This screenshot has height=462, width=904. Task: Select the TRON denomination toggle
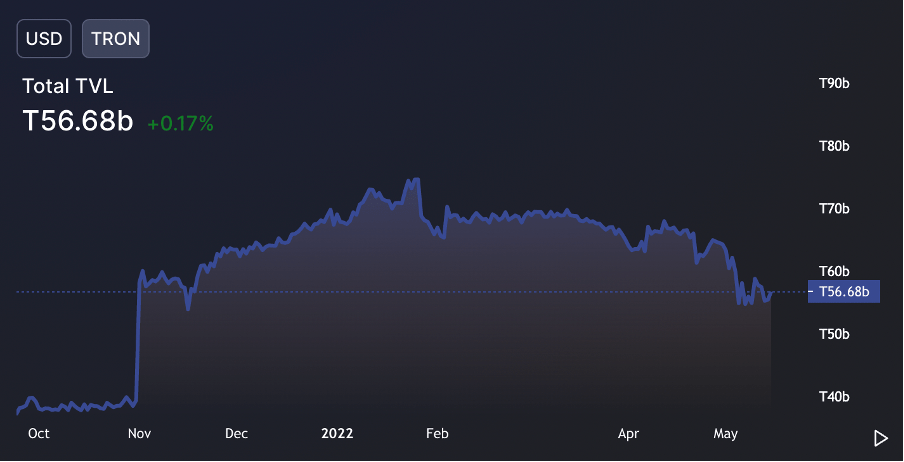pos(115,39)
